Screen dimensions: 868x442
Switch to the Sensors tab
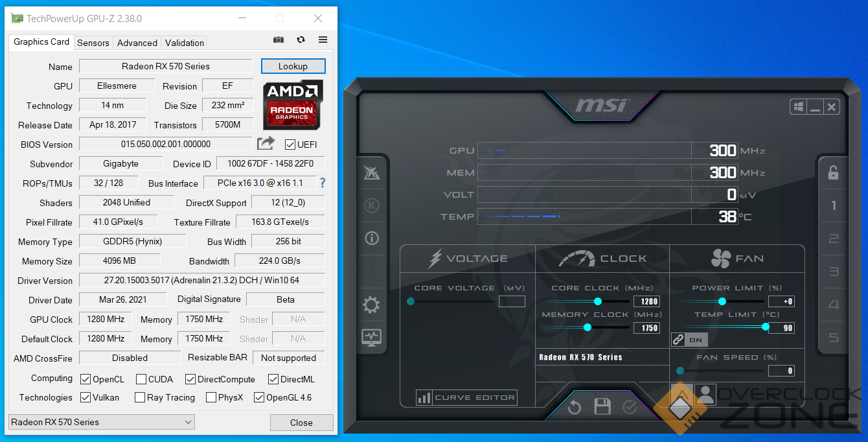pyautogui.click(x=93, y=43)
